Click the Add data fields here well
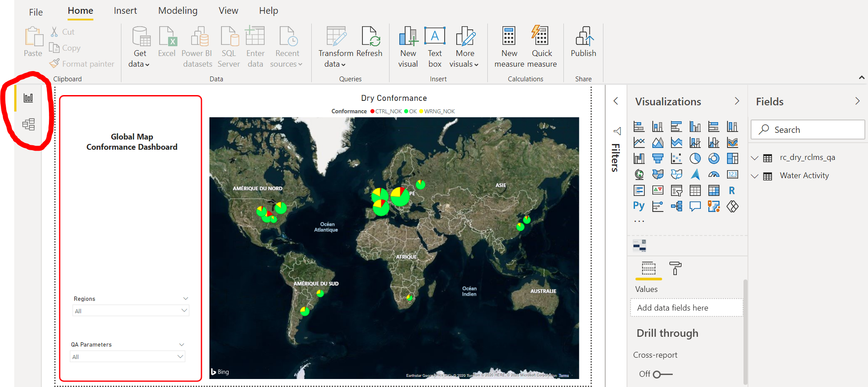 click(686, 307)
